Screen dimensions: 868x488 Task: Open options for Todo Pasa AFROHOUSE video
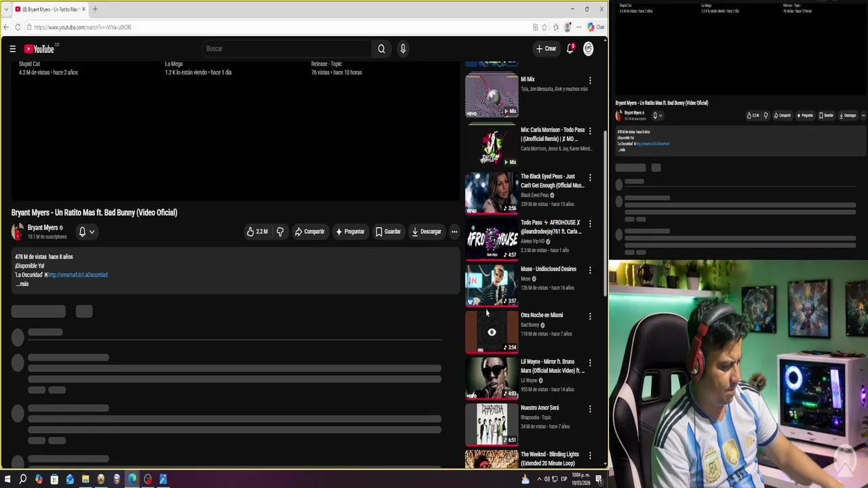point(590,224)
